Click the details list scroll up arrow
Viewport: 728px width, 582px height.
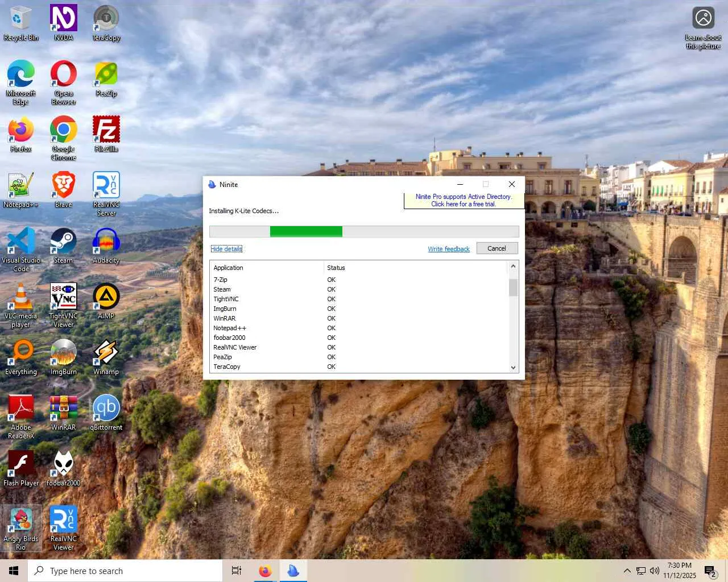coord(513,266)
